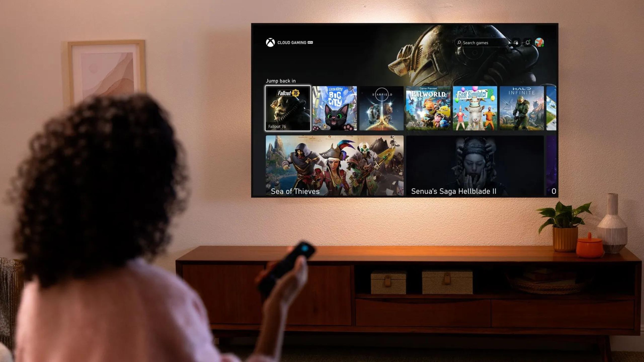Select Fallout 76 from Jump back in
Image resolution: width=644 pixels, height=362 pixels.
point(288,108)
